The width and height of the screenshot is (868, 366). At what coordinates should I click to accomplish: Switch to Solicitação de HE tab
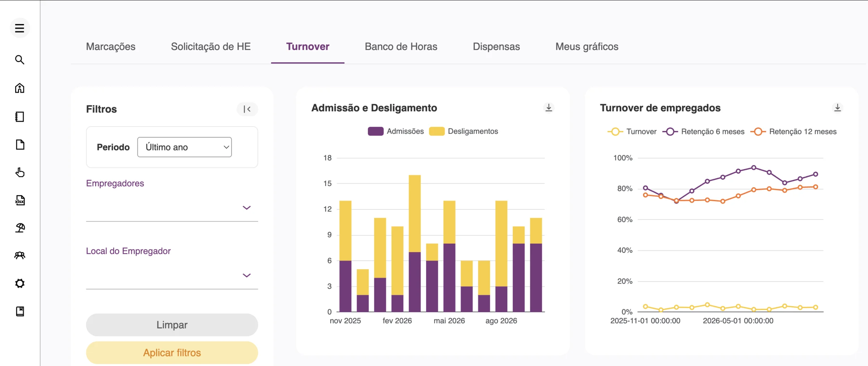211,47
